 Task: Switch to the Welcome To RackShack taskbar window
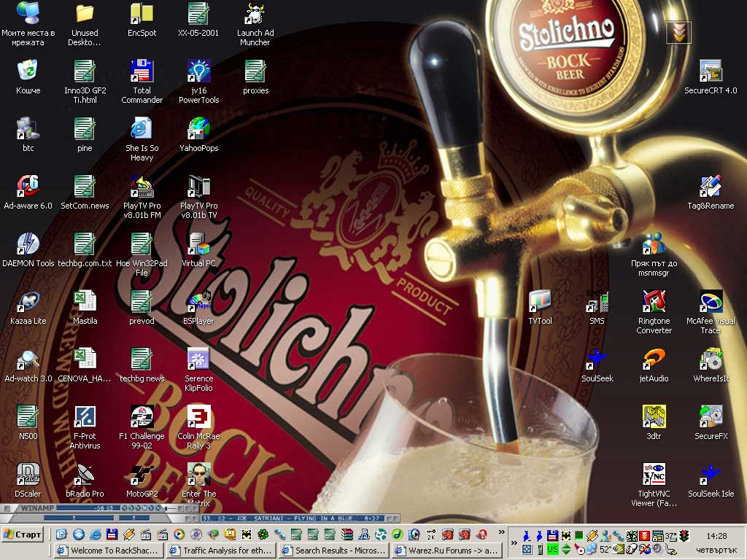109,551
